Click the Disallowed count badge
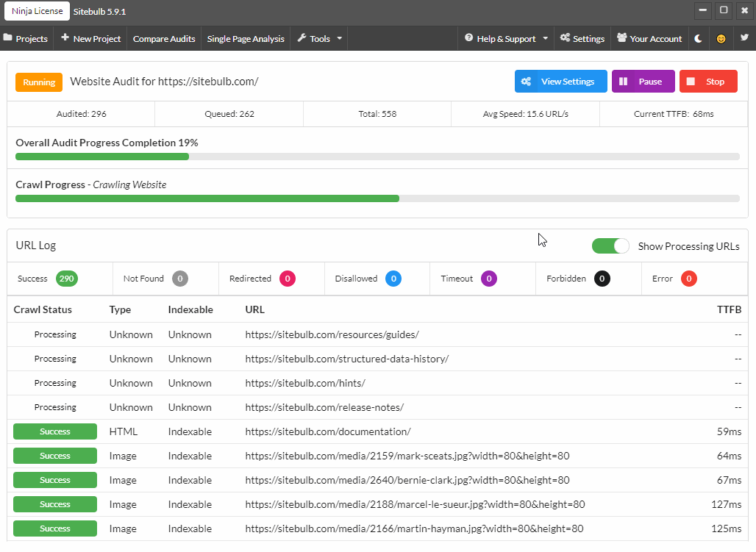This screenshot has height=552, width=756. click(x=393, y=279)
